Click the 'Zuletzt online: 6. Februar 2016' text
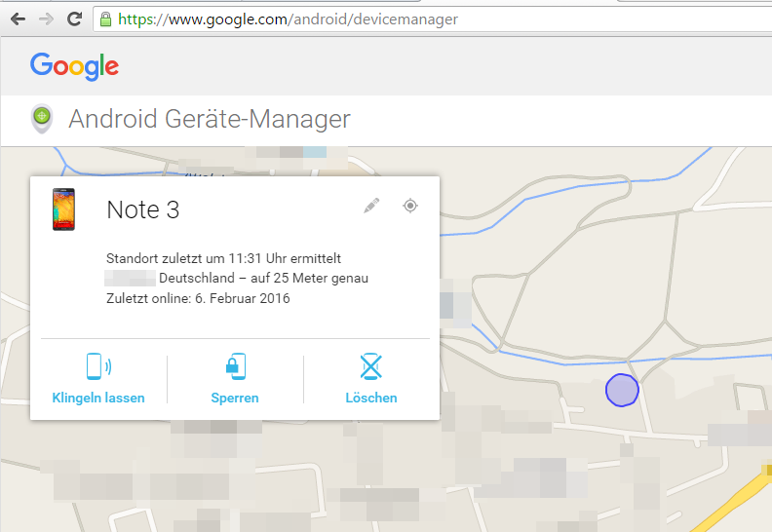This screenshot has height=532, width=772. click(x=198, y=298)
